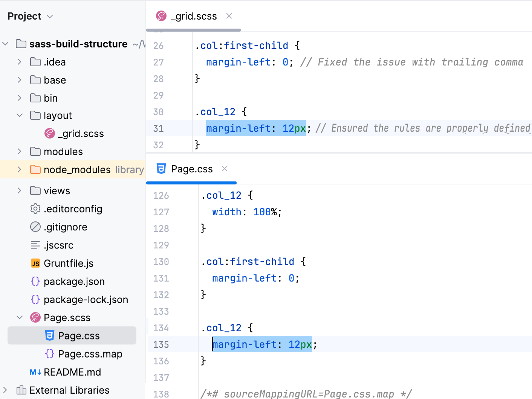
Task: Collapse the layout folder
Action: pos(19,115)
